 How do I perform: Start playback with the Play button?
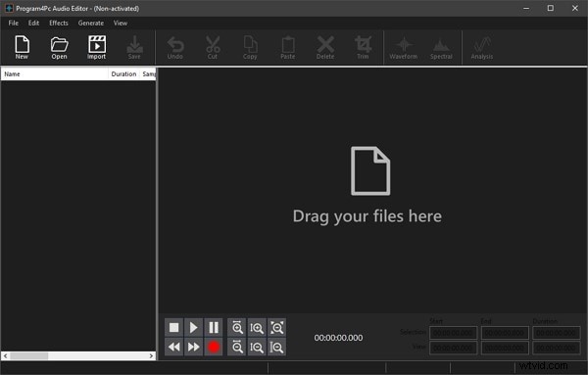pyautogui.click(x=193, y=328)
